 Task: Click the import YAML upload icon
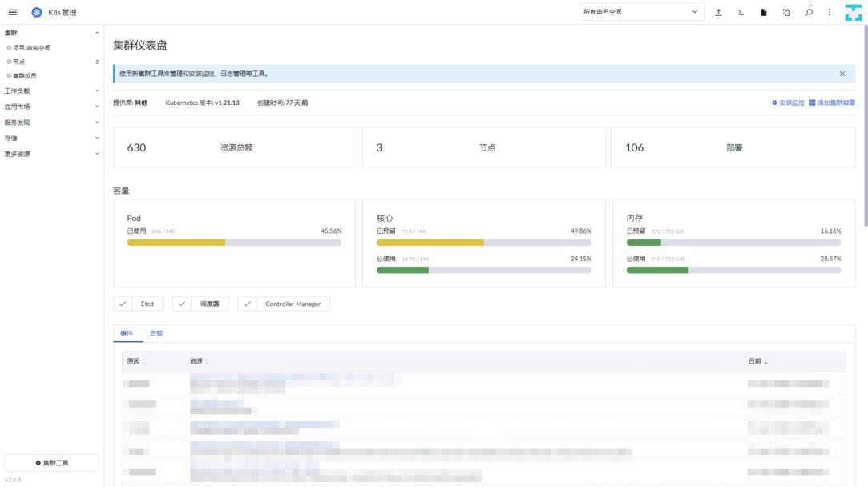coord(718,12)
